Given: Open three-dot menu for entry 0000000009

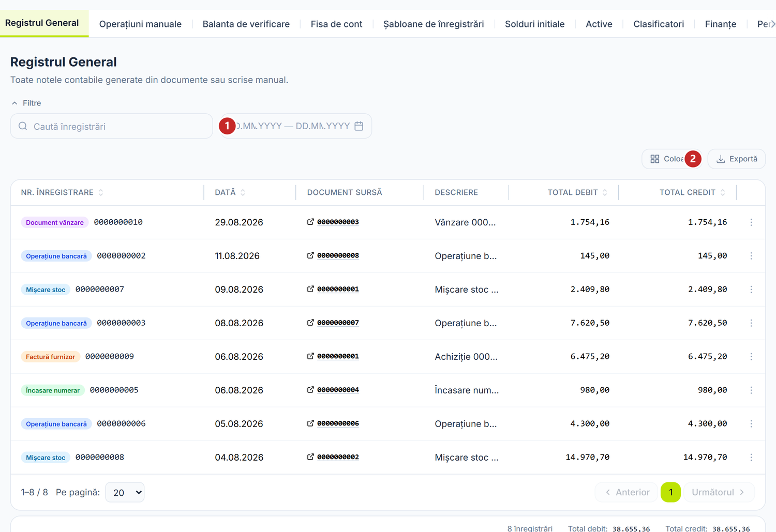Looking at the screenshot, I should pyautogui.click(x=751, y=357).
